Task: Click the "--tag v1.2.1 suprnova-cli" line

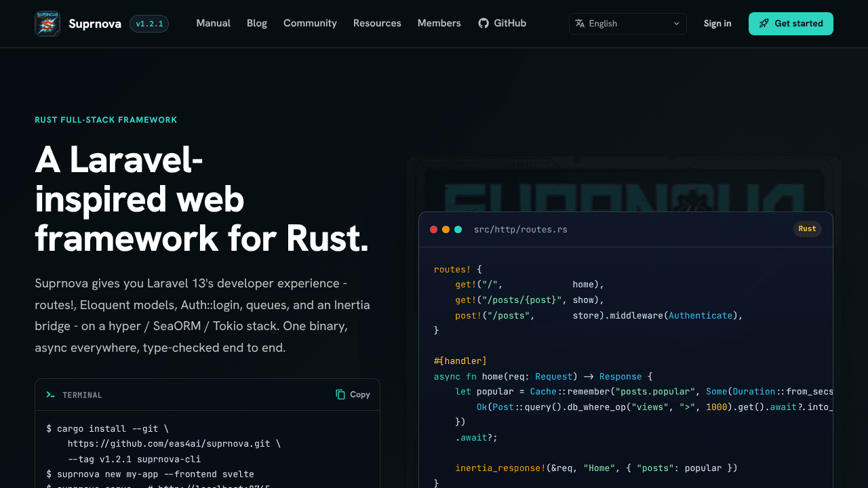Action: point(135,459)
